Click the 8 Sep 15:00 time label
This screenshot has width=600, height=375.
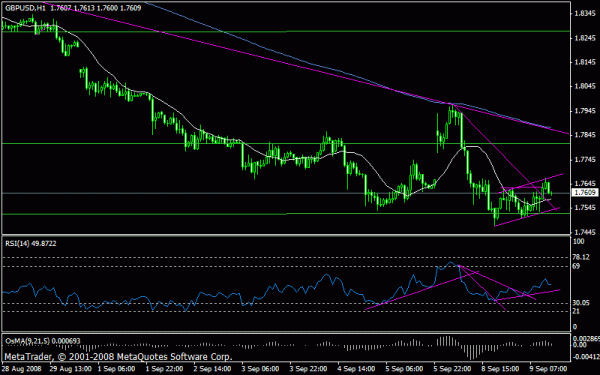[x=501, y=369]
